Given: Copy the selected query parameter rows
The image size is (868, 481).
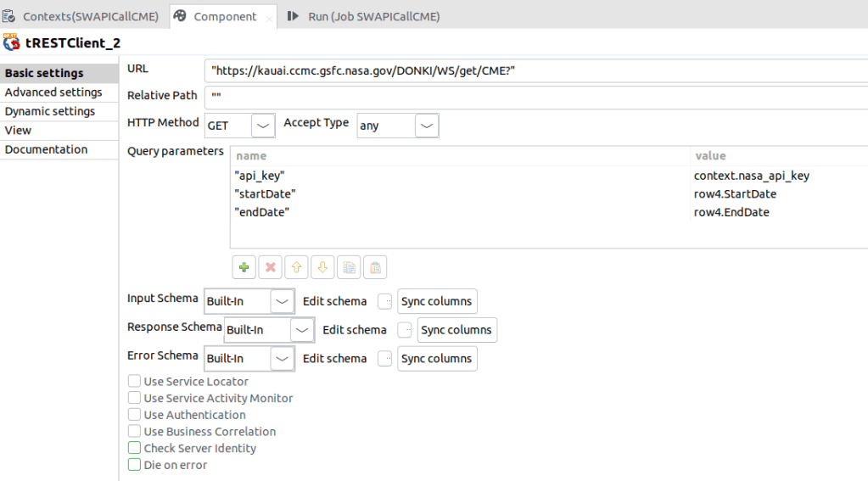Looking at the screenshot, I should 349,267.
